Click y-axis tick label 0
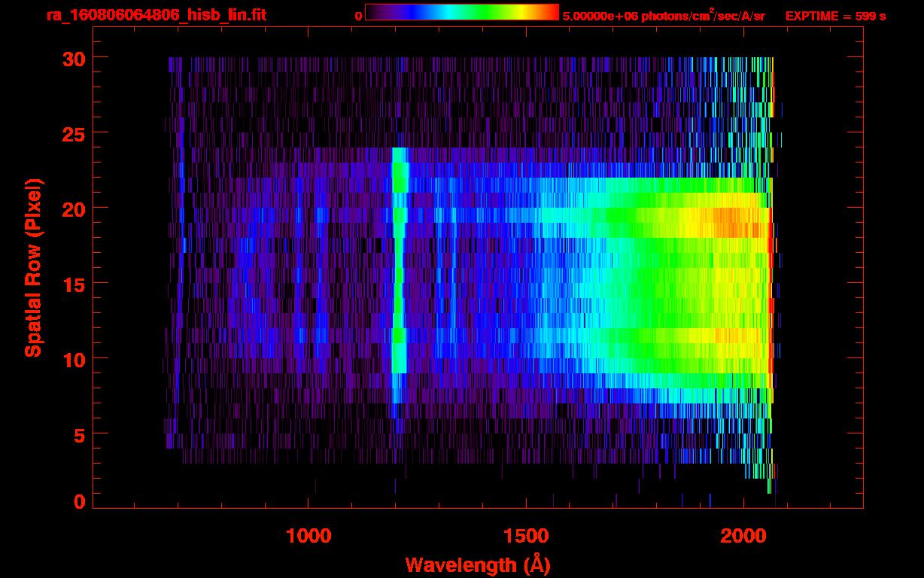This screenshot has height=578, width=924. 78,501
